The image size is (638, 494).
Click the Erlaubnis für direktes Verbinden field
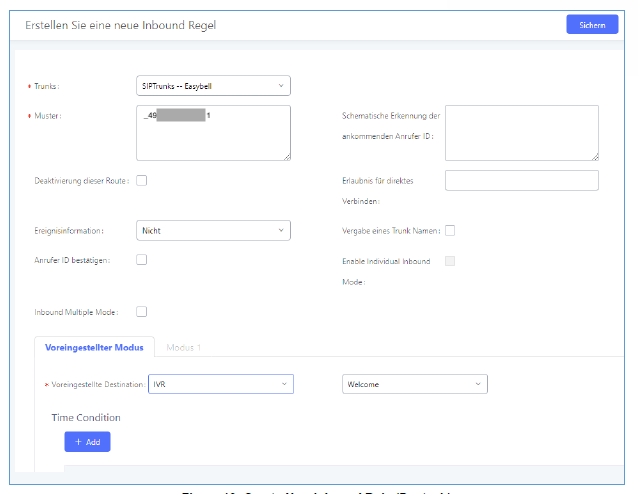pos(521,180)
